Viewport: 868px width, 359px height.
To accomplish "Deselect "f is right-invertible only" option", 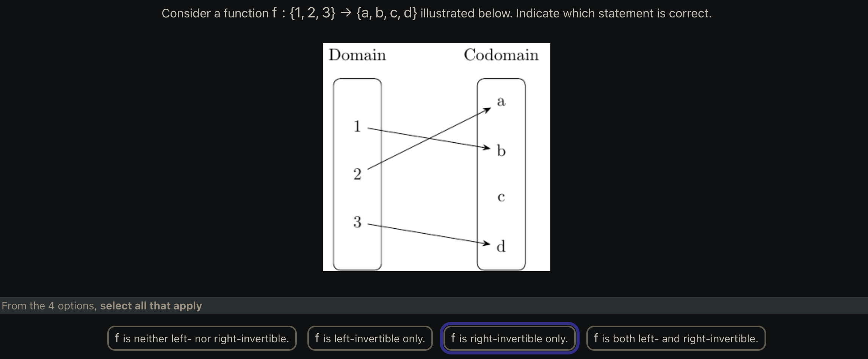I will [509, 338].
